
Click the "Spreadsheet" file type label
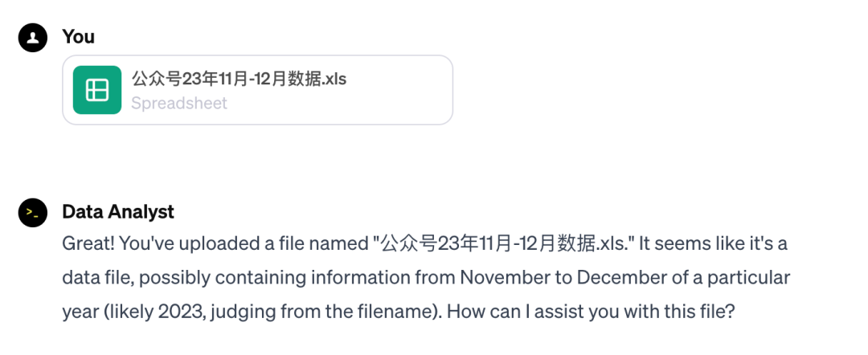(x=178, y=104)
